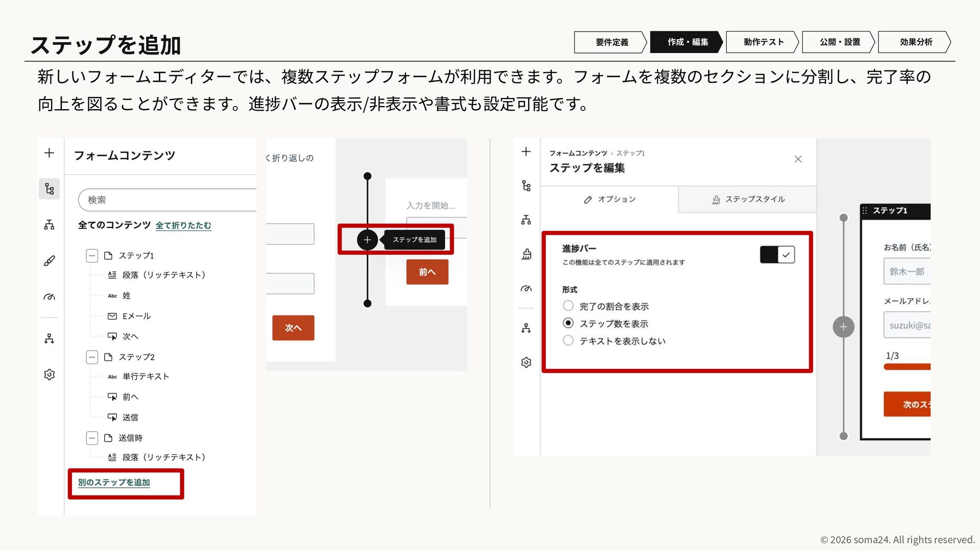Click the 全て折りたたむ link

[x=183, y=226]
